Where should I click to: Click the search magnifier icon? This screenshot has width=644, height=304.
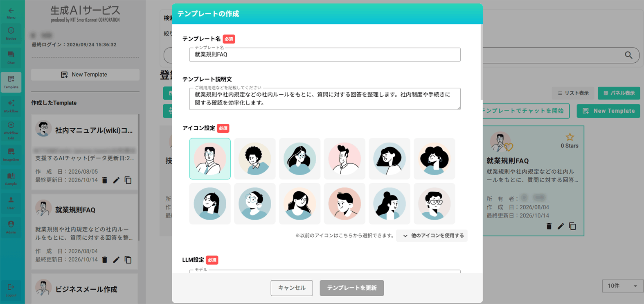(x=629, y=55)
